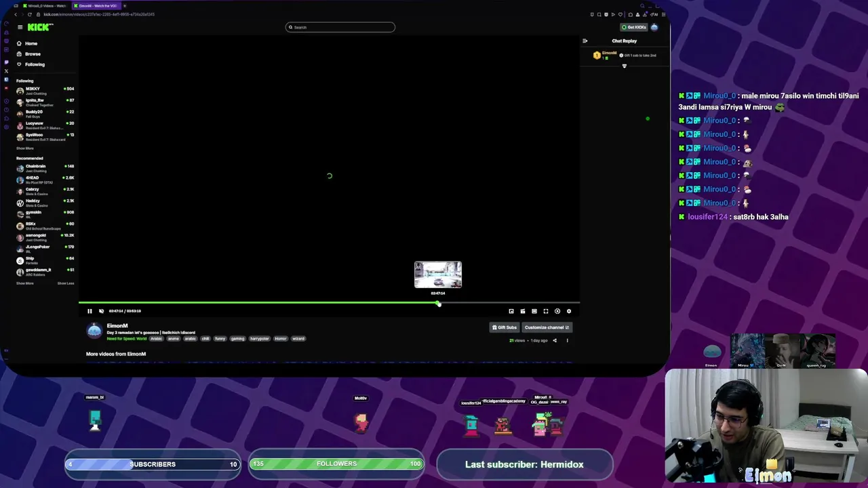Open Need for Speed: World category link
Viewport: 868px width, 488px height.
127,338
